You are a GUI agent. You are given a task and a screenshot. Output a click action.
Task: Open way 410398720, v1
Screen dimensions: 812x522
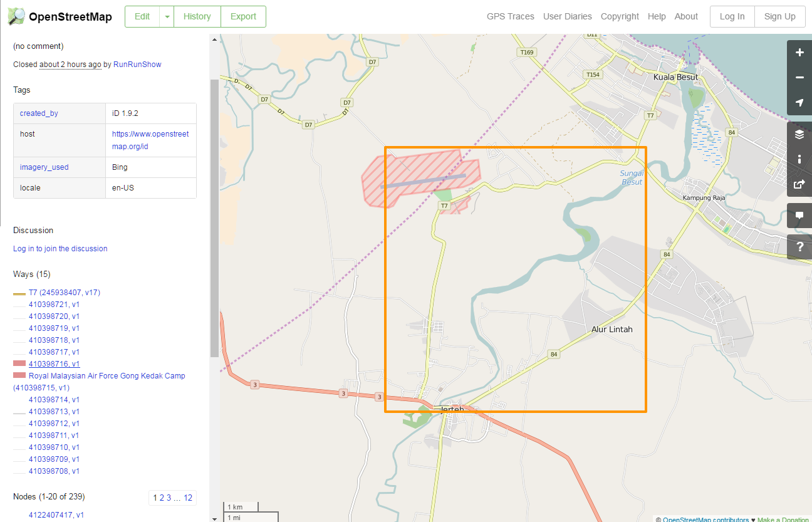[54, 316]
